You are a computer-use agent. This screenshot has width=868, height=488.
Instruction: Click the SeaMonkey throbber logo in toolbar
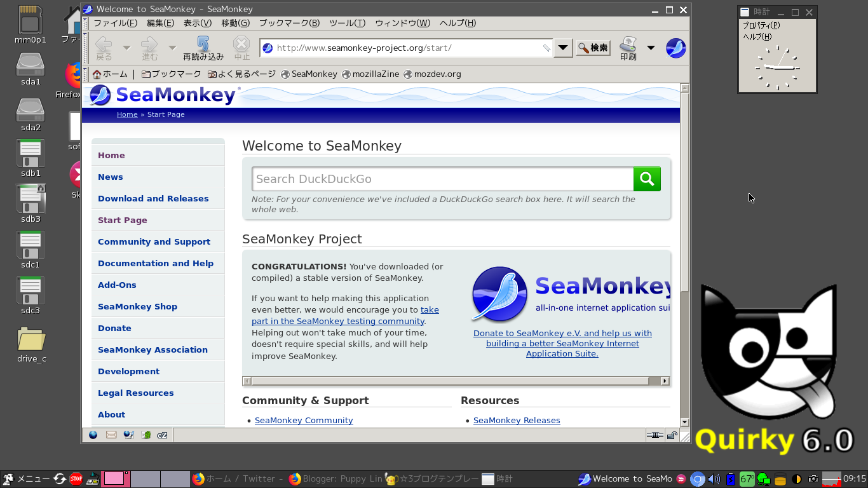pos(675,48)
